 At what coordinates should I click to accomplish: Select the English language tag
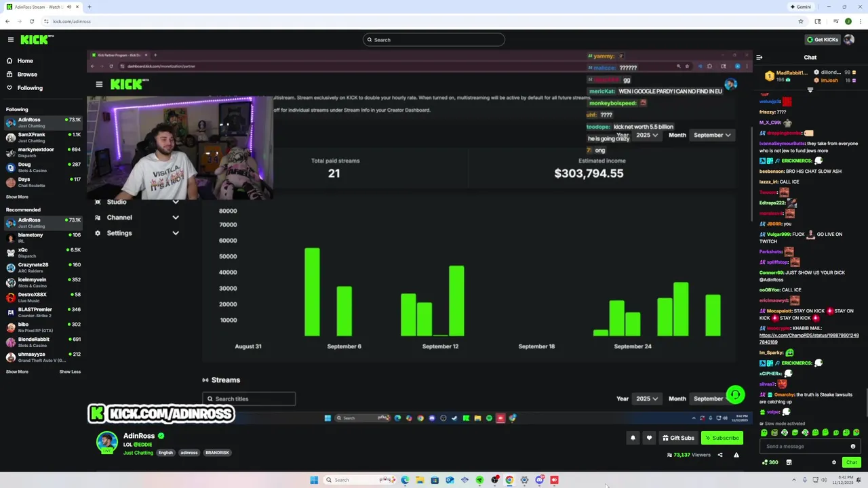coord(165,453)
